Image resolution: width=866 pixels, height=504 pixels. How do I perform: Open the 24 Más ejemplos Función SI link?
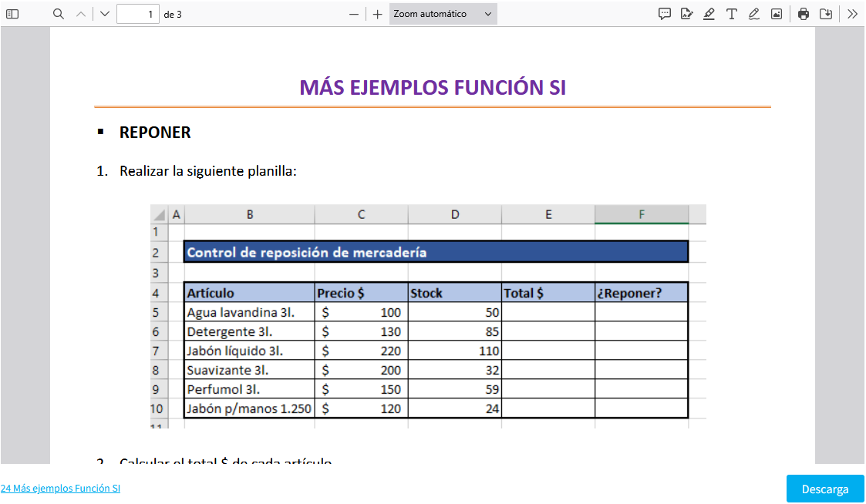[x=60, y=489]
